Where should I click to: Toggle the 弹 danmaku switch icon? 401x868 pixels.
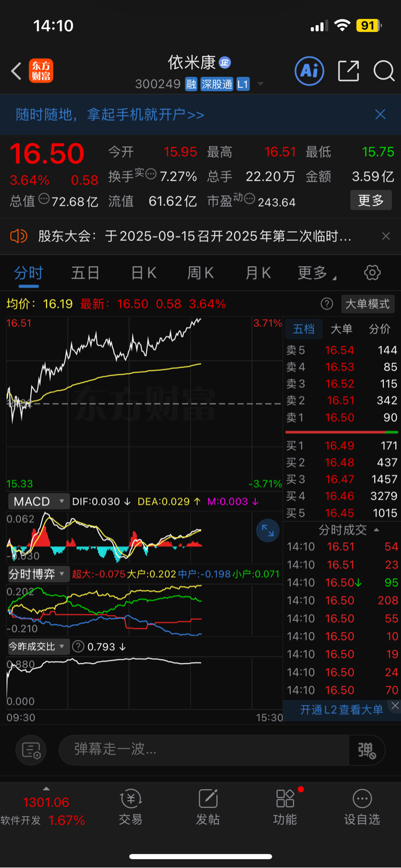[367, 750]
